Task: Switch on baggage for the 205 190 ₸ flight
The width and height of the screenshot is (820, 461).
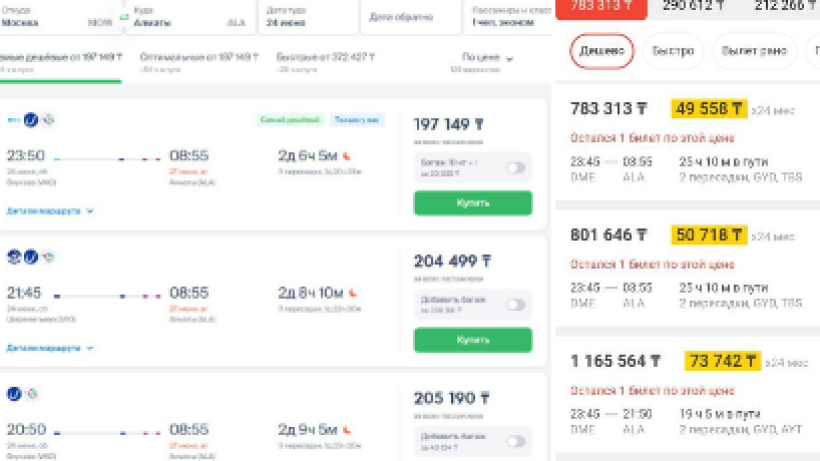Action: click(x=515, y=441)
